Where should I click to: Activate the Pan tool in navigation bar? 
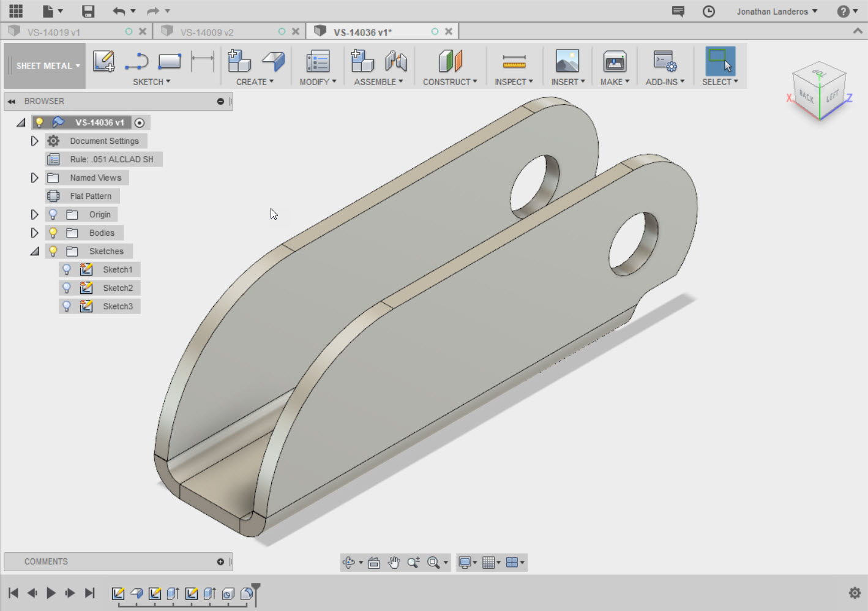pyautogui.click(x=394, y=562)
